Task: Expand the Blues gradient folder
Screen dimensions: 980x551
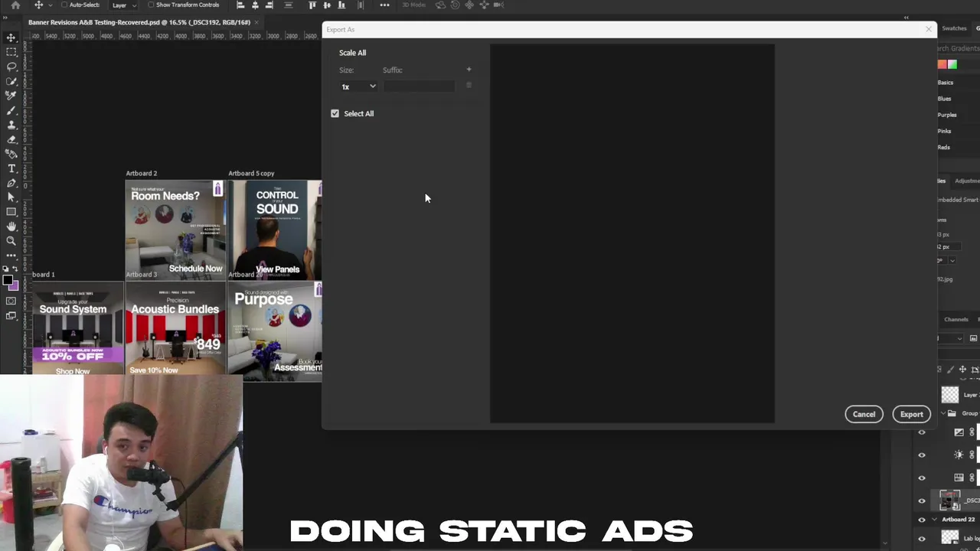Action: coord(944,99)
